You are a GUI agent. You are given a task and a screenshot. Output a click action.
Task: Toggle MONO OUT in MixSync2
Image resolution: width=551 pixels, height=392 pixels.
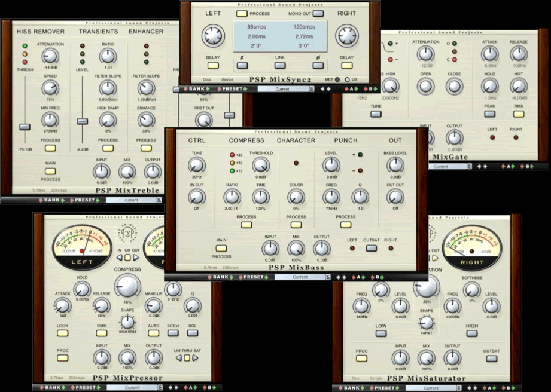click(x=318, y=14)
